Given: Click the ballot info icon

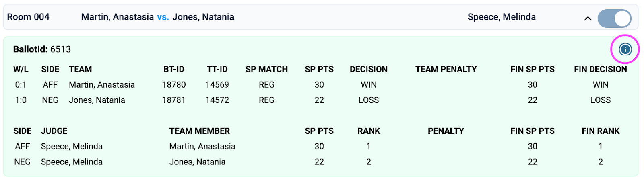Looking at the screenshot, I should 625,49.
